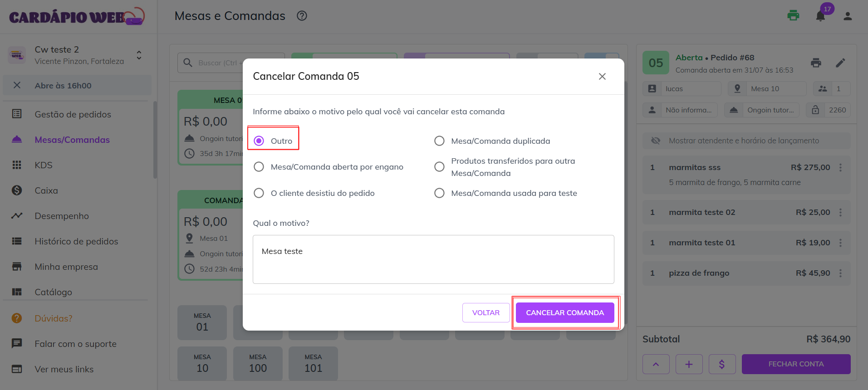This screenshot has width=868, height=390.
Task: Edit comanda 05 with the pencil icon
Action: click(x=840, y=63)
